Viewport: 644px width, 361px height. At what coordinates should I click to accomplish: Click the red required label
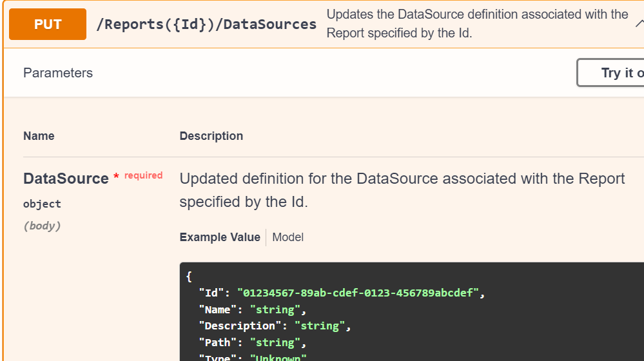pos(143,175)
